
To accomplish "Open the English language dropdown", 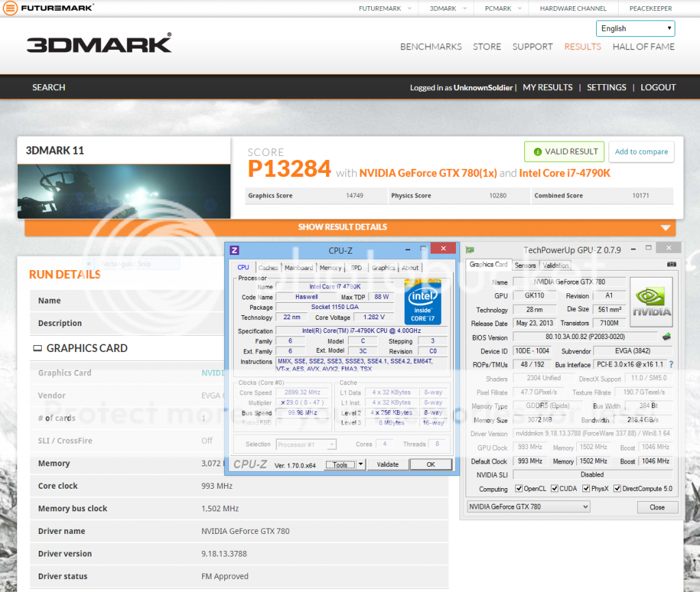I will [x=635, y=29].
